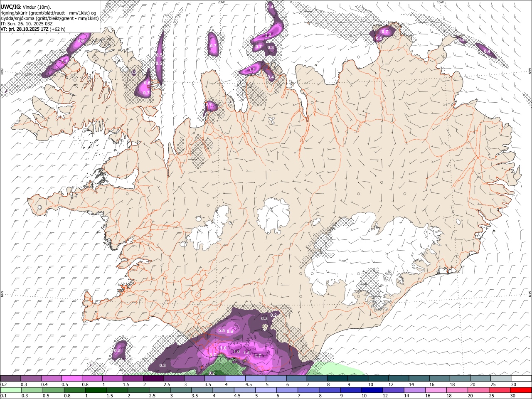Pick bottom-row pale green swatch starting at 0.1
The width and height of the screenshot is (532, 399).
point(11,390)
